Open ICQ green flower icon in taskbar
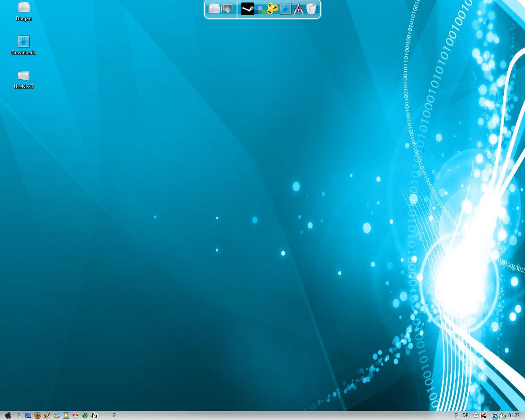 [x=85, y=415]
